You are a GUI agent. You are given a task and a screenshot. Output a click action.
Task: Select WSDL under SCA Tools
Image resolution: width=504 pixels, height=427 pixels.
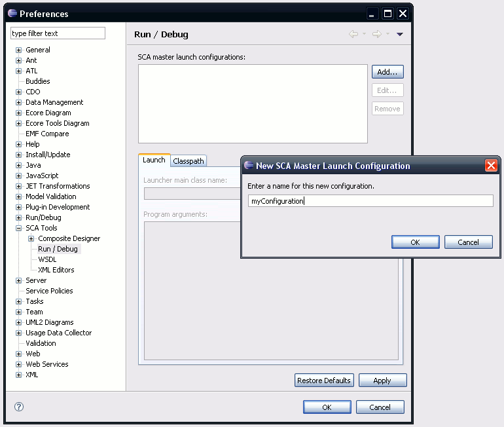point(47,259)
